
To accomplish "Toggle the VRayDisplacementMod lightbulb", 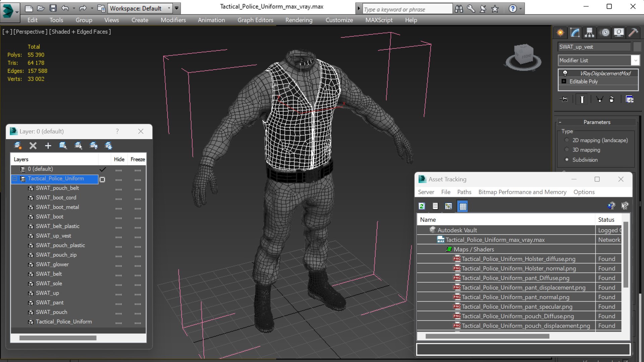I will point(565,73).
